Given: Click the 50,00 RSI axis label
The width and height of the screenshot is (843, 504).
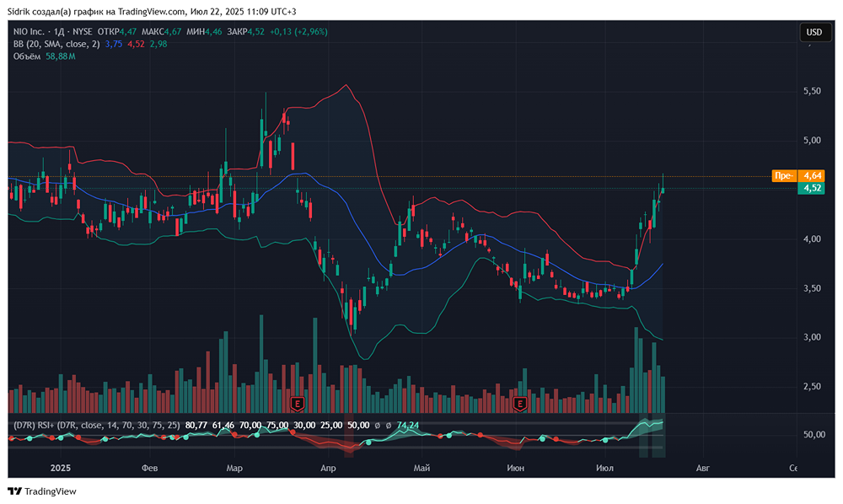Looking at the screenshot, I should coord(814,435).
